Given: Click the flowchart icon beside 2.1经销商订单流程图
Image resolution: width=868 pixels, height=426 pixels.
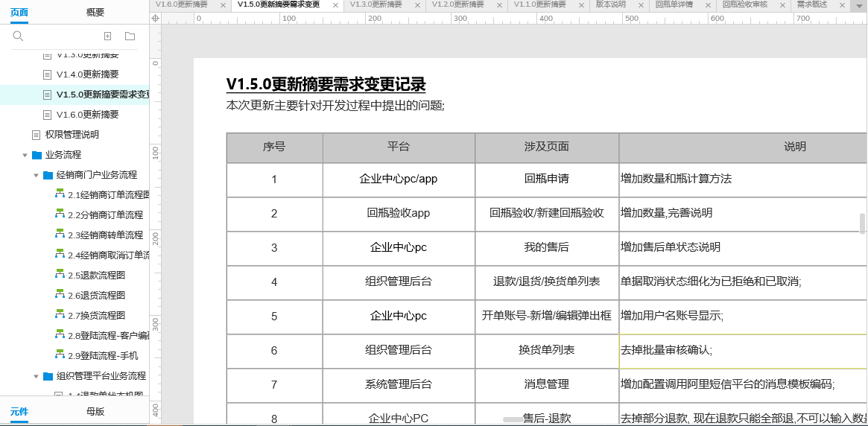Looking at the screenshot, I should (60, 194).
